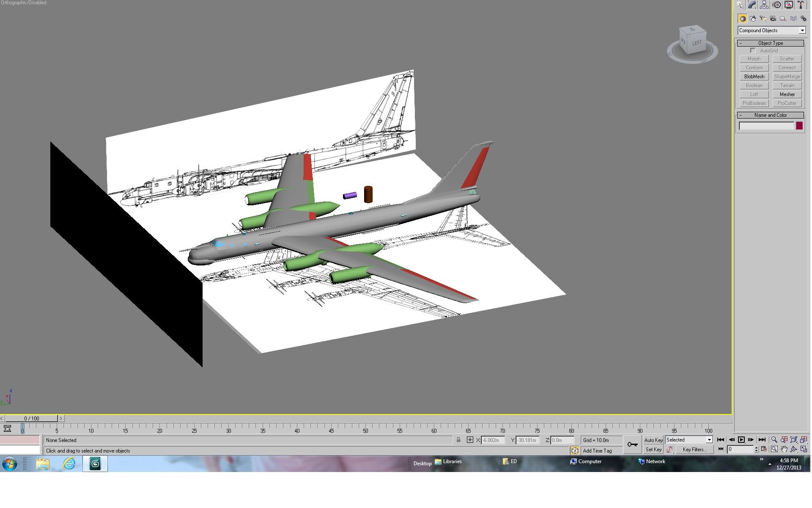The width and height of the screenshot is (812, 508).
Task: Open the Selected key filter dropdown
Action: click(x=689, y=440)
